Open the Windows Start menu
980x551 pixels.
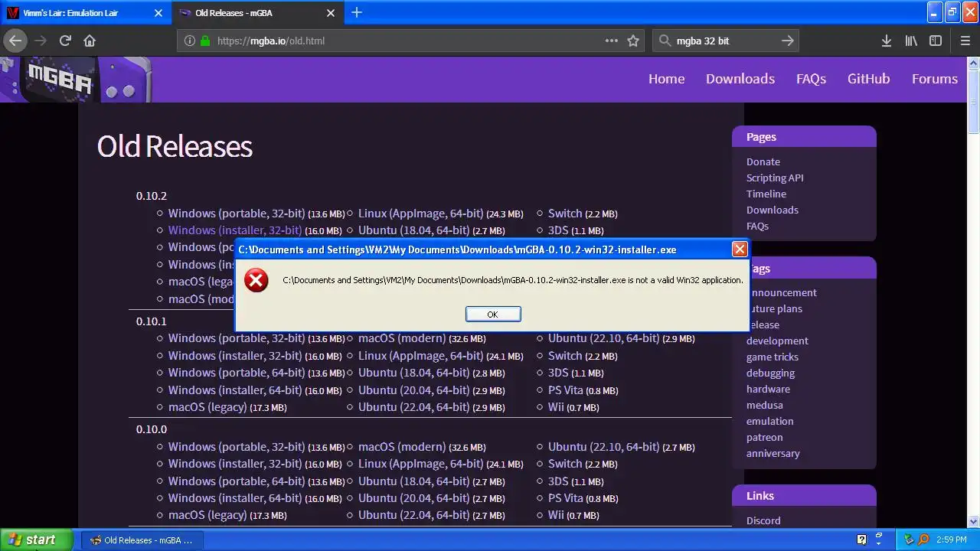(36, 540)
